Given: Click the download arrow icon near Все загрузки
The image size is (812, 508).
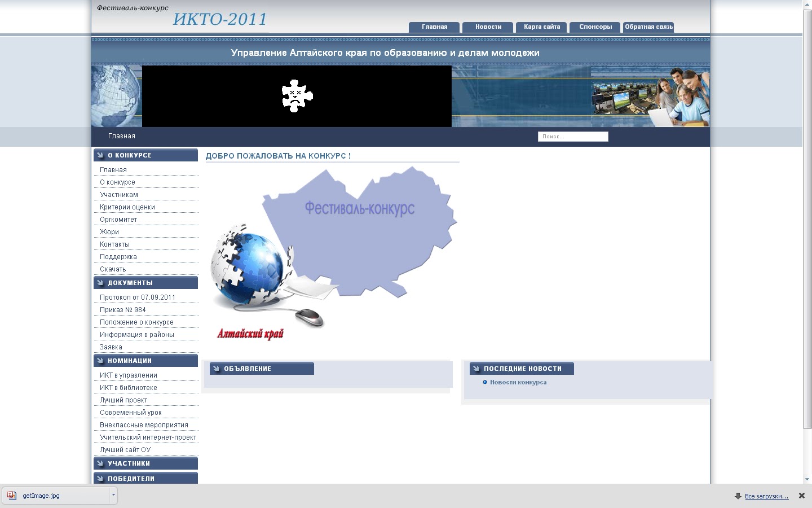Looking at the screenshot, I should click(738, 496).
